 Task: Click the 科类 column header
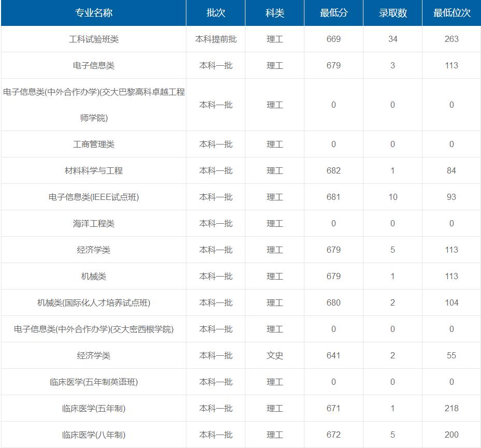[273, 13]
